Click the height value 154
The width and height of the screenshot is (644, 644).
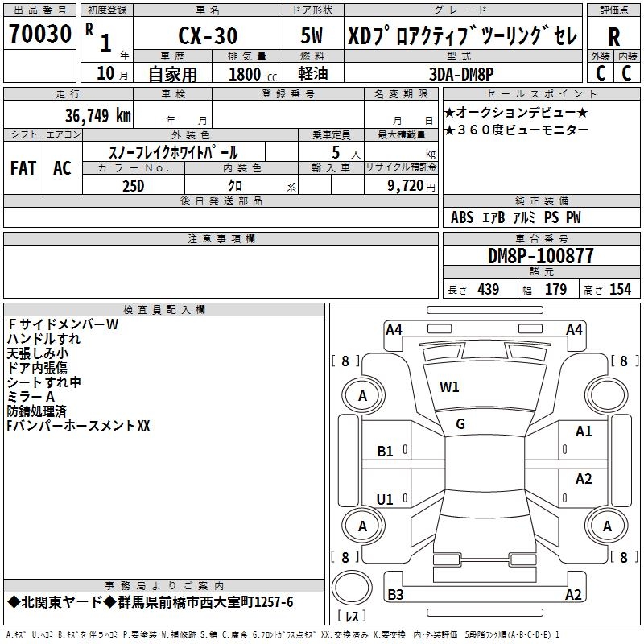pyautogui.click(x=620, y=290)
